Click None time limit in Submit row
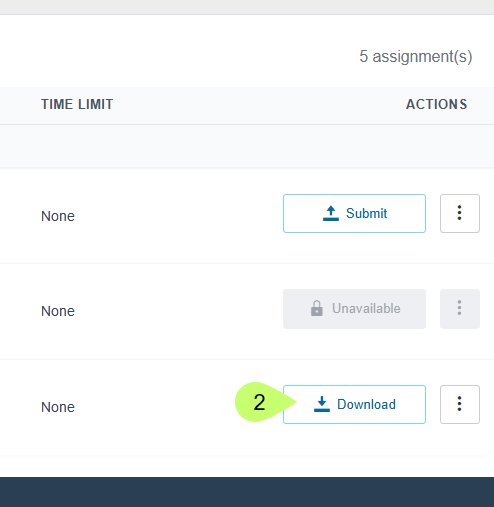Viewport: 494px width, 507px height. pyautogui.click(x=58, y=216)
